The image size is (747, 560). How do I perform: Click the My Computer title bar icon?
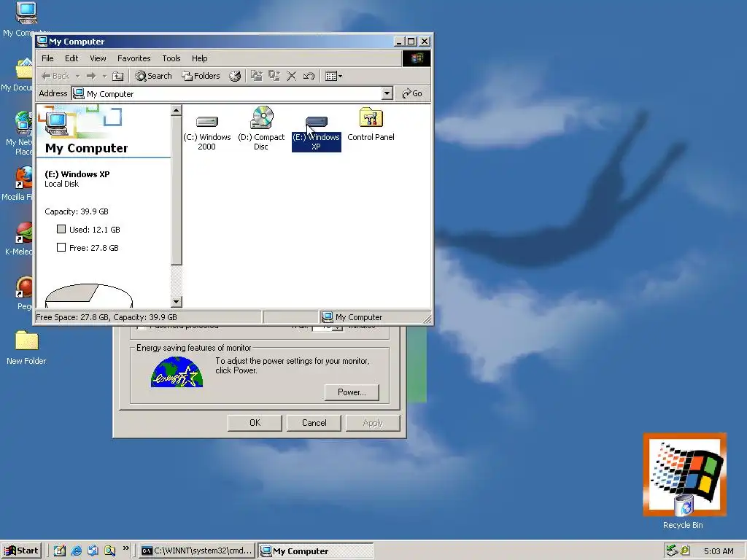coord(42,42)
